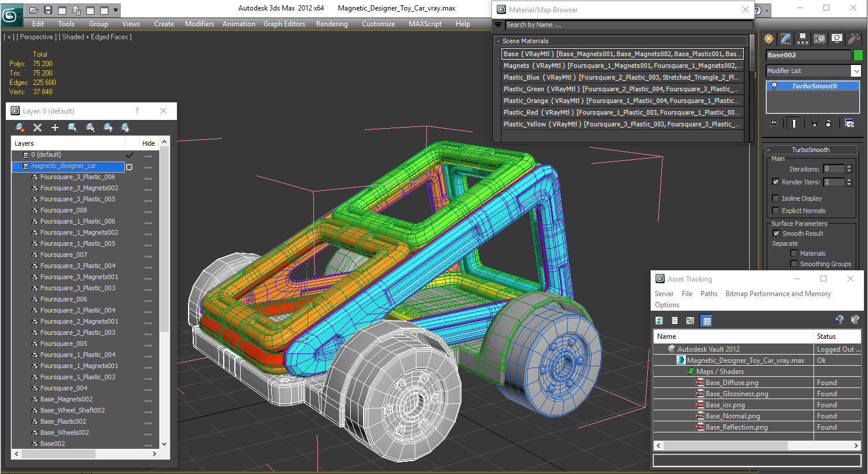Click Status Log icon in Asset Tracking
This screenshot has height=474, width=868.
point(675,320)
